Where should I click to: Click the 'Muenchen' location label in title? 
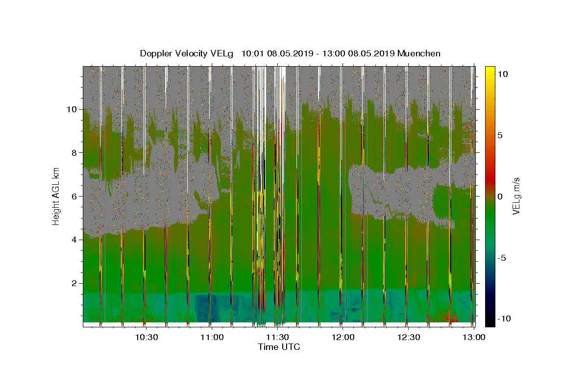pos(419,53)
